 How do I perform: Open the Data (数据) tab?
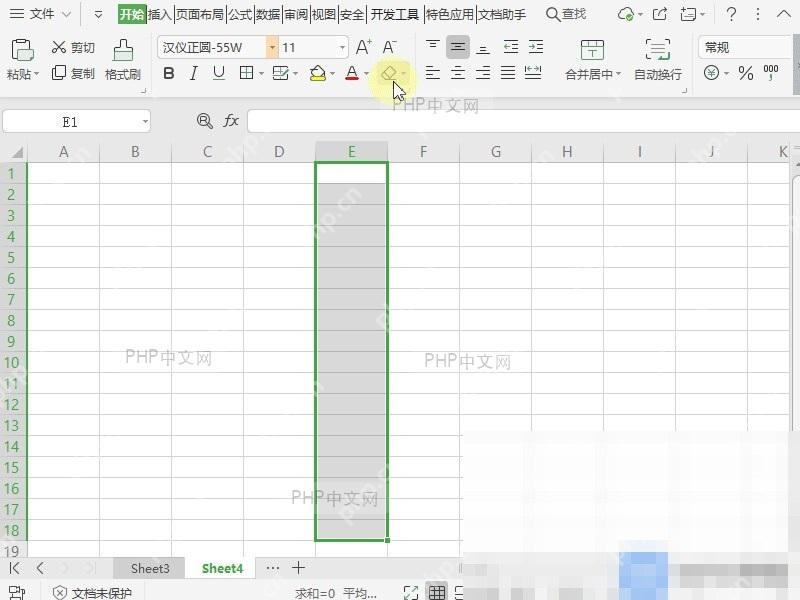pos(268,14)
